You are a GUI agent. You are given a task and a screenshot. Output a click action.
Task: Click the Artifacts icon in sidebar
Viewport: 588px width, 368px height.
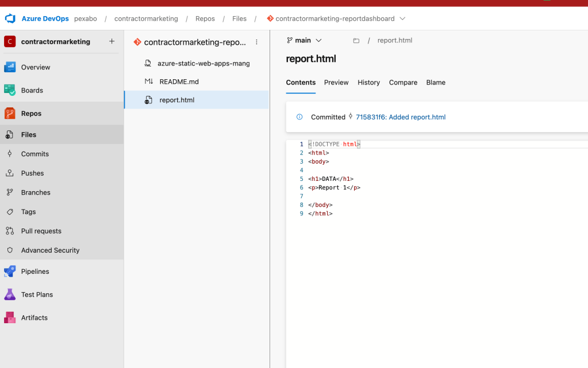[10, 317]
